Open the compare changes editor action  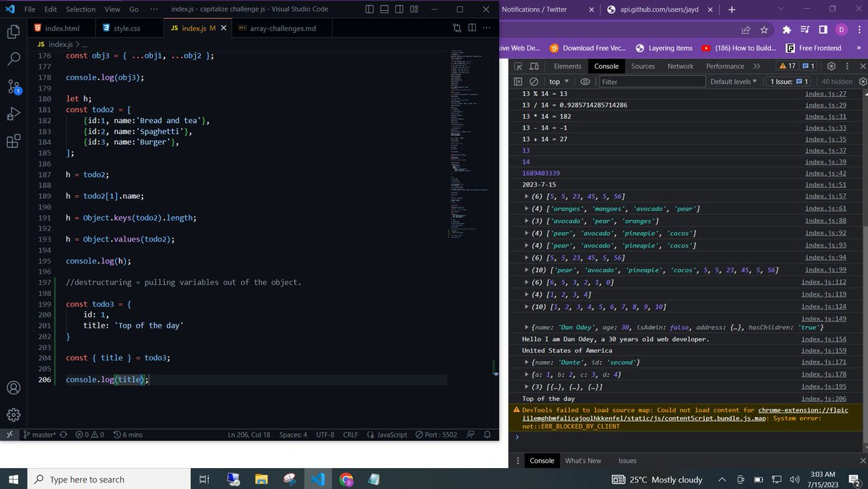(x=457, y=28)
